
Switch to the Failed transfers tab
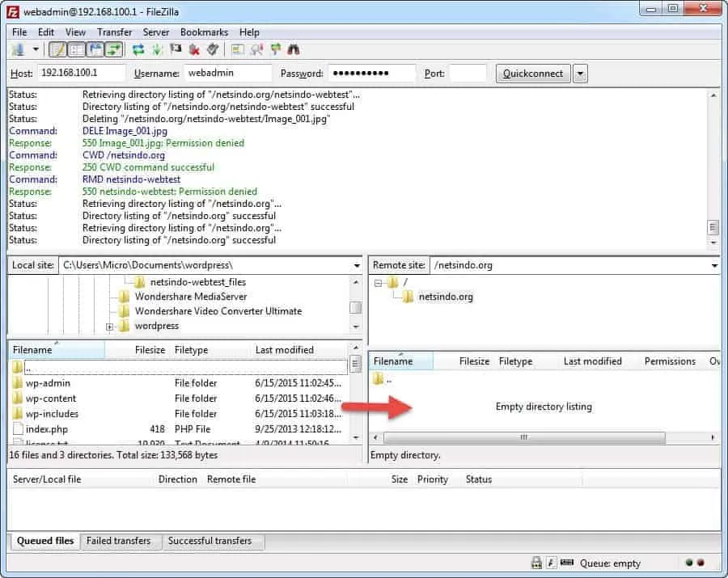(x=118, y=541)
